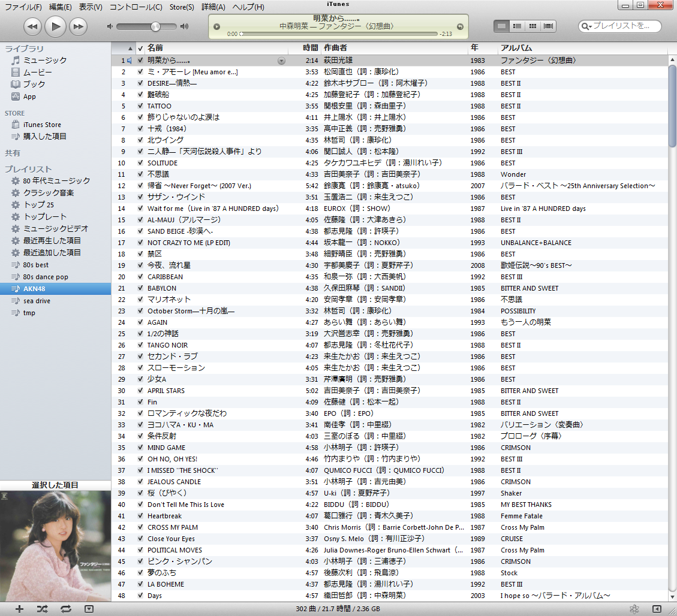
Task: Uncheck the MIND GAME track checkbox
Action: pyautogui.click(x=140, y=448)
